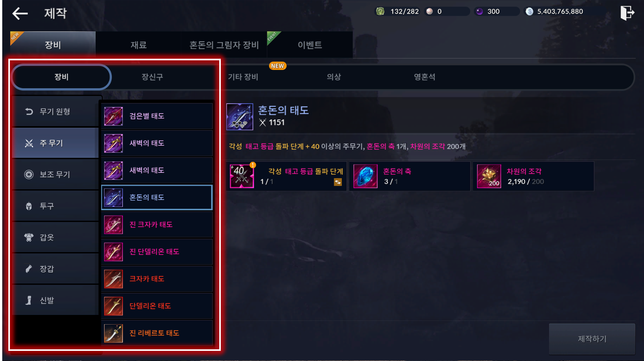Open the 신발 boots category

(x=55, y=300)
